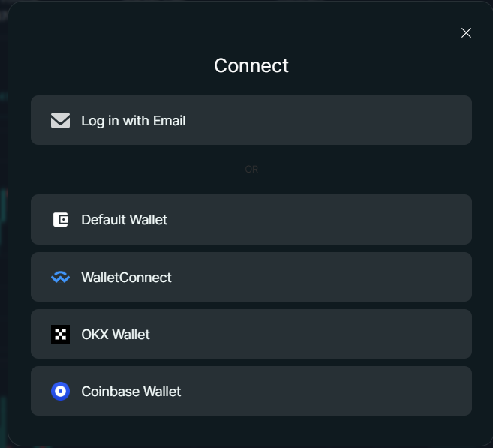Click the Coinbase Wallet logo icon
This screenshot has height=448, width=493.
60,391
